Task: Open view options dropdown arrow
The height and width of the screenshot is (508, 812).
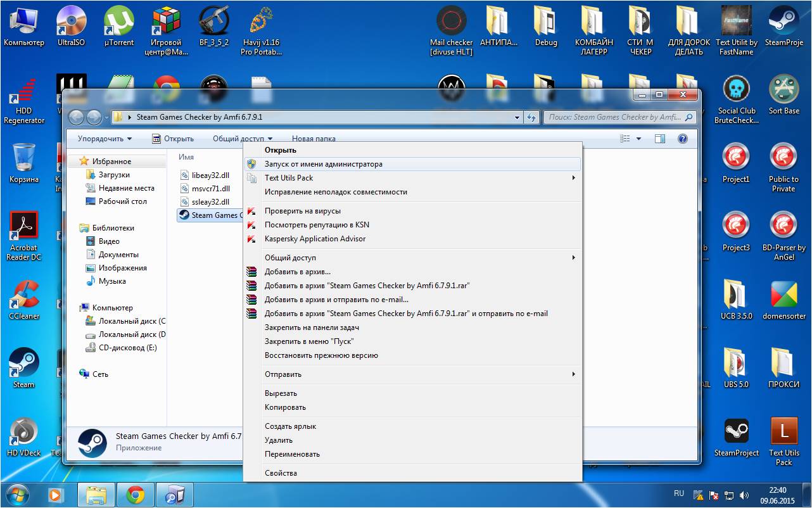Action: click(x=638, y=139)
